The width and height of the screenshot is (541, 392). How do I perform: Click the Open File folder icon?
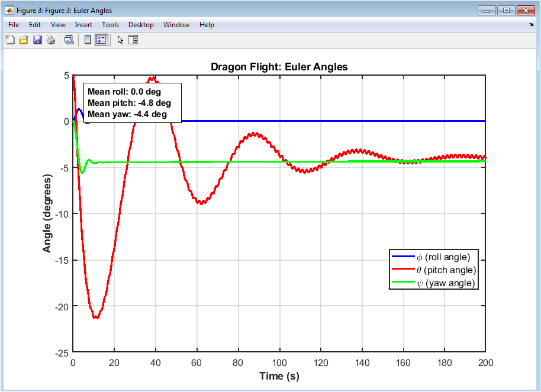[x=24, y=40]
